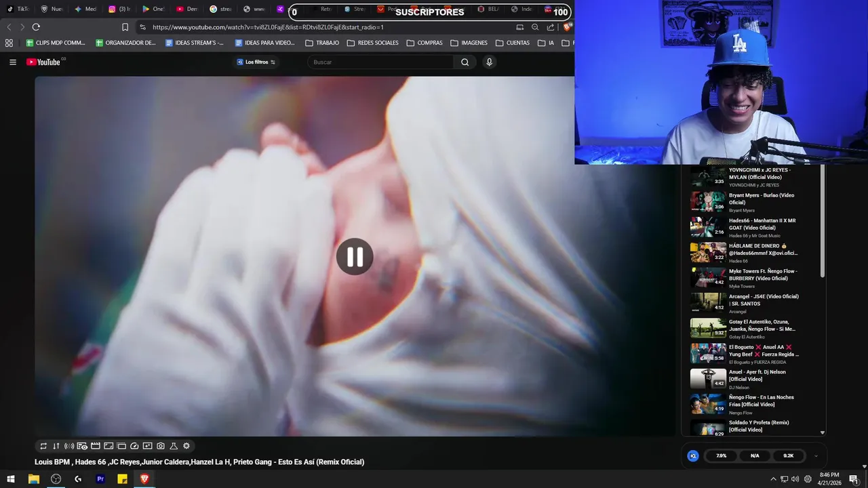Click the dashed-top window icon under video
868x488 pixels.
click(121, 446)
